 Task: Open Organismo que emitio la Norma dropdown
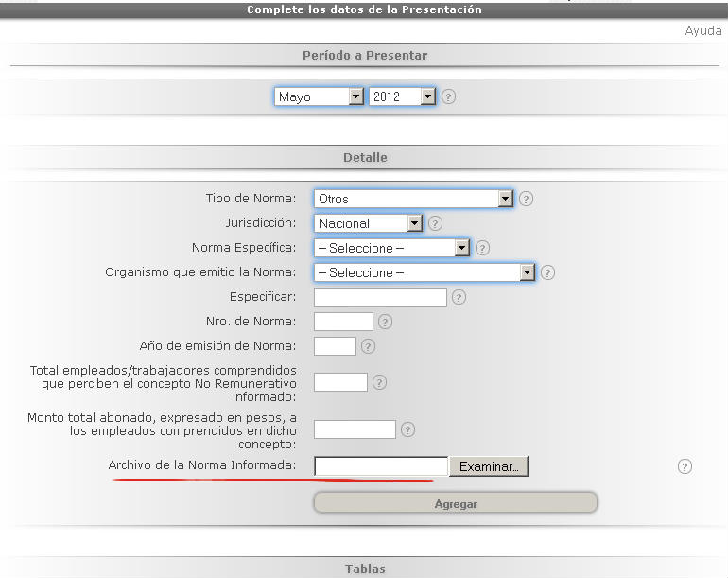(425, 272)
